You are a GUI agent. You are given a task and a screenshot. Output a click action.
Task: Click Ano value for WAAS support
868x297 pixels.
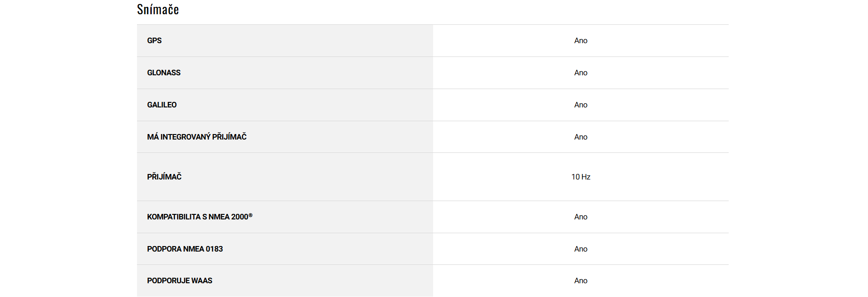581,280
